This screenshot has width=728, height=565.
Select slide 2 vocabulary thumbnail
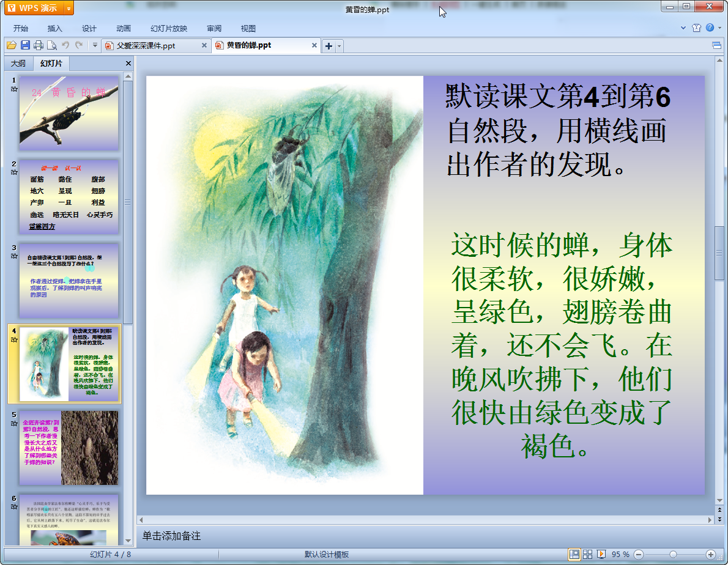click(69, 197)
